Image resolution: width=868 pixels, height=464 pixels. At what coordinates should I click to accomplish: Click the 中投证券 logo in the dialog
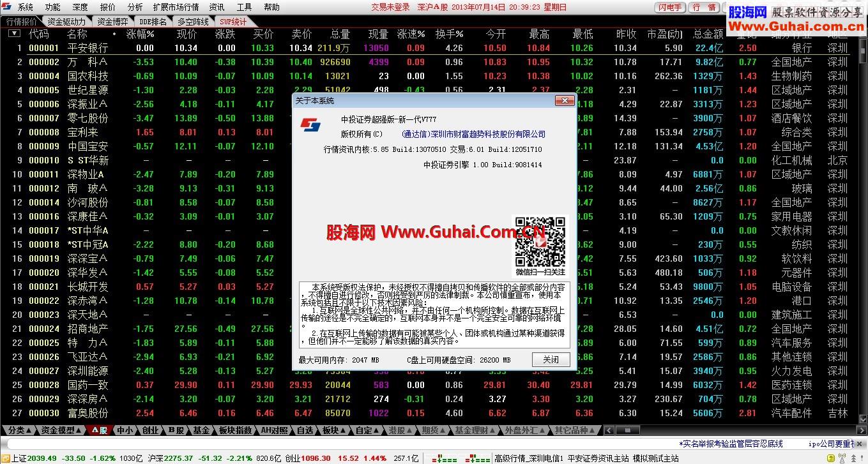tap(311, 125)
